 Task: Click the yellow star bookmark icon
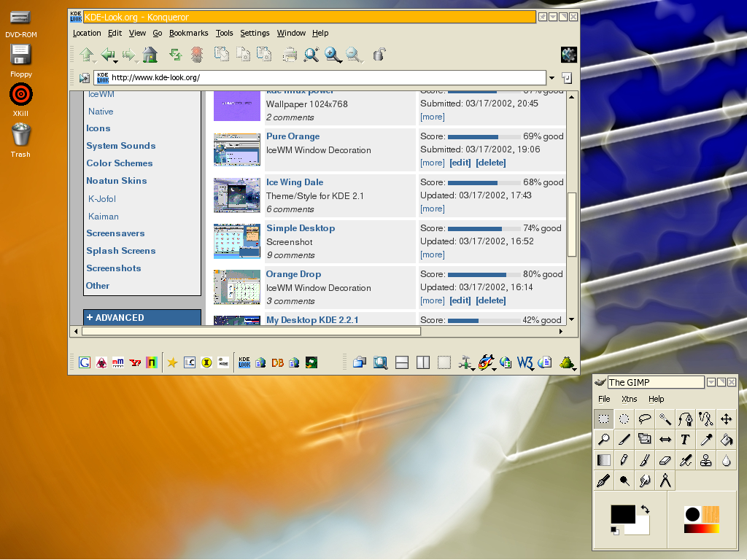[172, 362]
